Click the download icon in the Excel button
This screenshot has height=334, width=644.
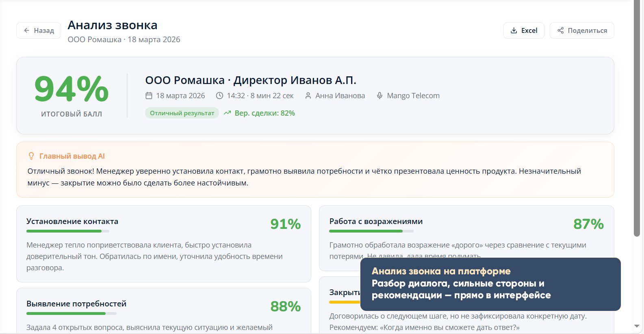click(514, 30)
